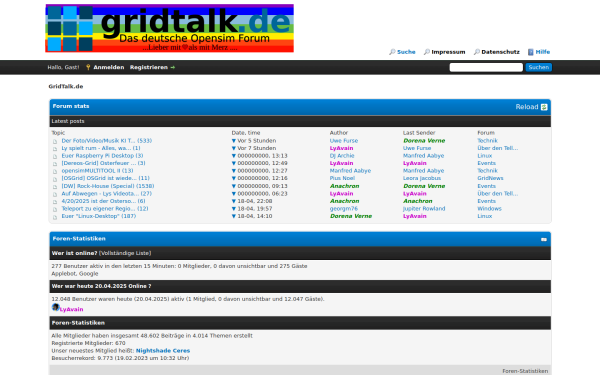The height and width of the screenshot is (375, 600).
Task: Open LyAvain profile under online today
Action: (72, 310)
